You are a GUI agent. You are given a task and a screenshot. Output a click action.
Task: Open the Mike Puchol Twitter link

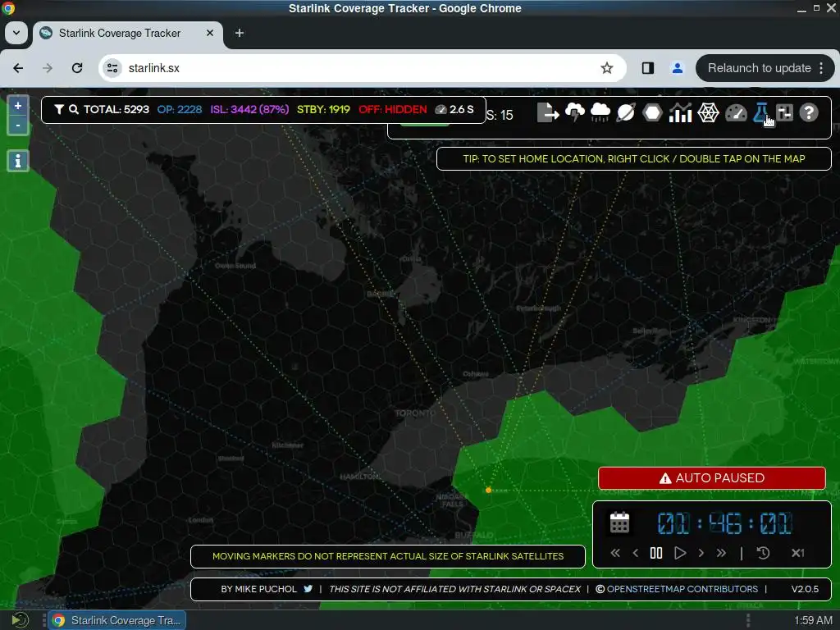click(x=308, y=589)
